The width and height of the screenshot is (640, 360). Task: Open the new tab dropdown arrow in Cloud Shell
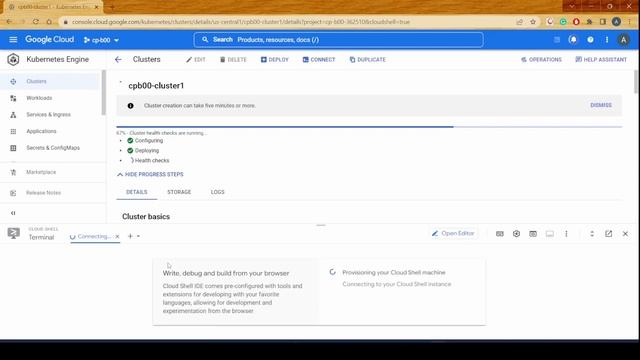click(x=138, y=236)
